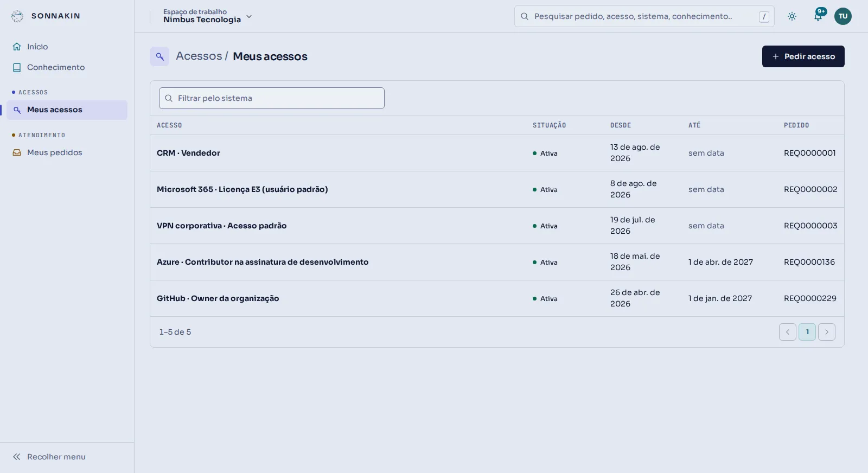Click the PEDIDO column header

[x=796, y=125]
